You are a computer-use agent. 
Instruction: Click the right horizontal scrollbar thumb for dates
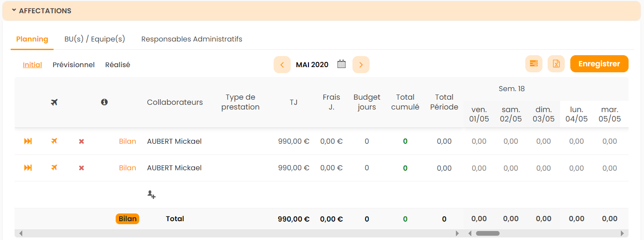point(488,233)
